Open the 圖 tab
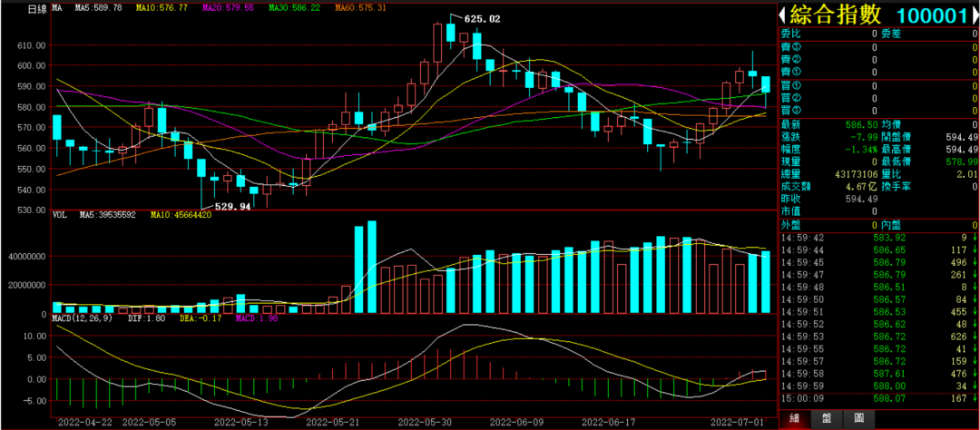Image resolution: width=980 pixels, height=430 pixels. (858, 419)
